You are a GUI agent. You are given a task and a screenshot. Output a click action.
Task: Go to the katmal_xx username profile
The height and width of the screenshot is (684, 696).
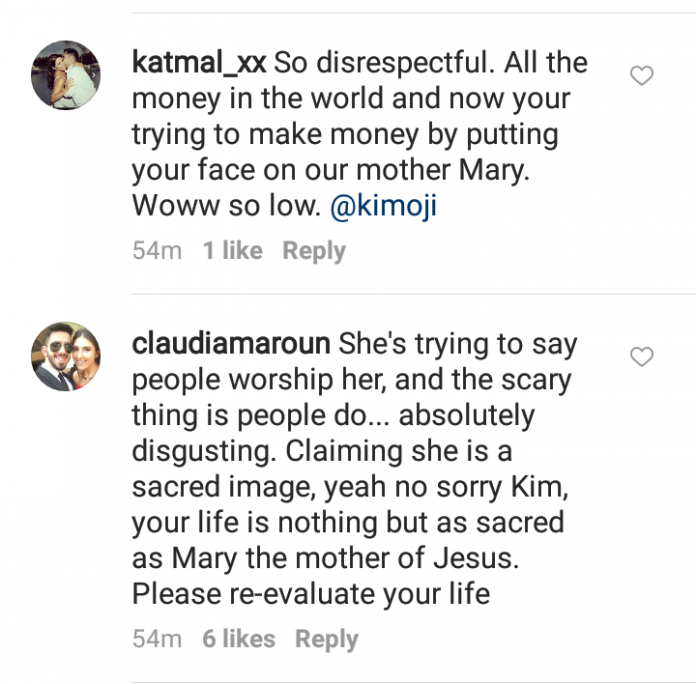198,63
